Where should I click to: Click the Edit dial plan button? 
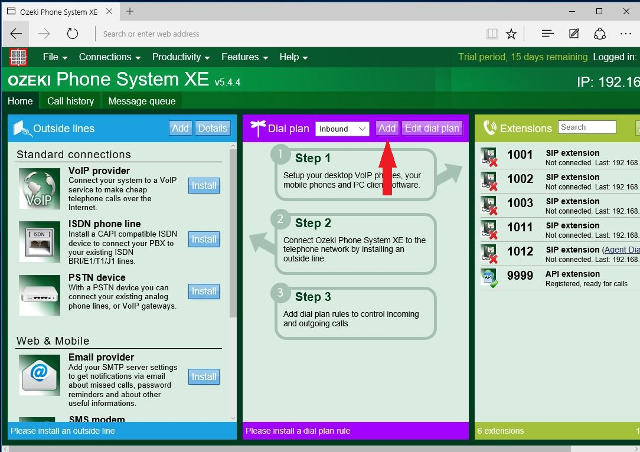tap(432, 128)
